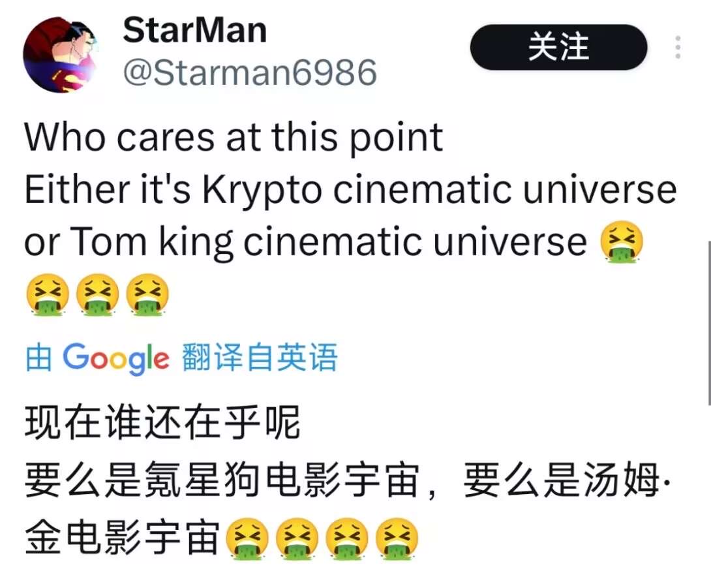Image resolution: width=711 pixels, height=588 pixels.
Task: Click the middle emoji in three-emoji row
Action: pos(97,294)
